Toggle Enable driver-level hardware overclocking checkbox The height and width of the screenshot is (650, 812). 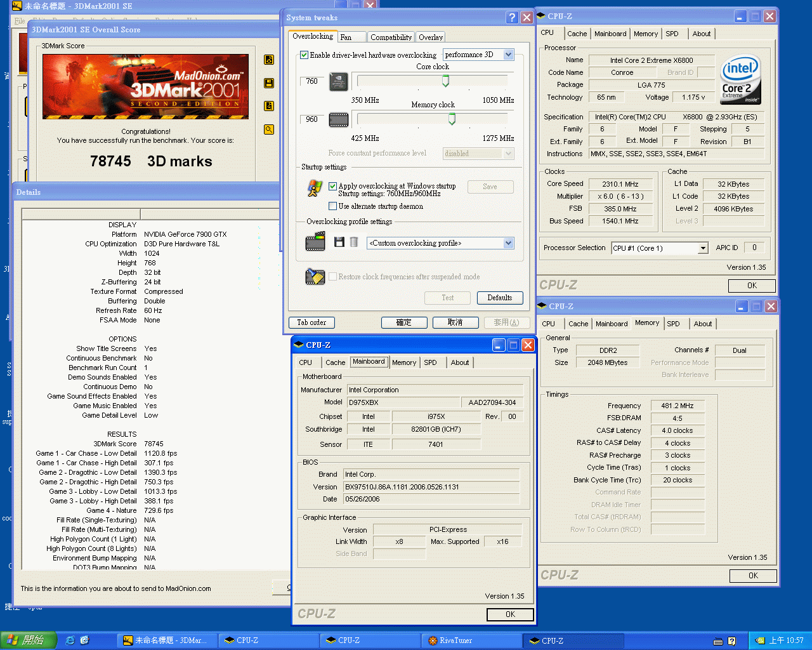pyautogui.click(x=304, y=55)
